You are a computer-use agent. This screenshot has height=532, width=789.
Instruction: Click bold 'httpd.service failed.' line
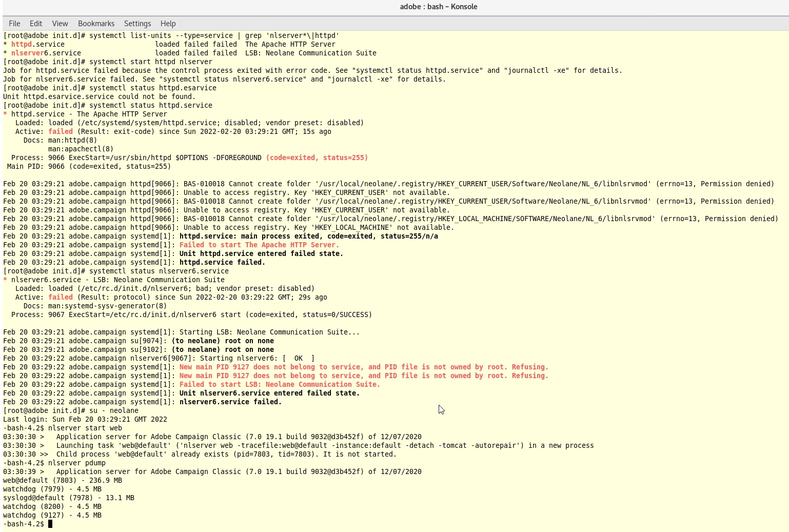[223, 263]
